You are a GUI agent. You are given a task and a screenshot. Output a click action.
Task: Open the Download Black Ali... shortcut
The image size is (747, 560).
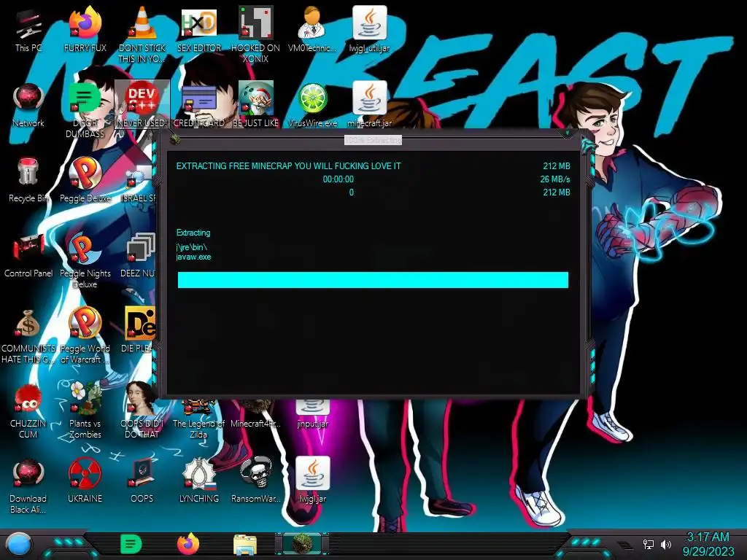(x=28, y=486)
